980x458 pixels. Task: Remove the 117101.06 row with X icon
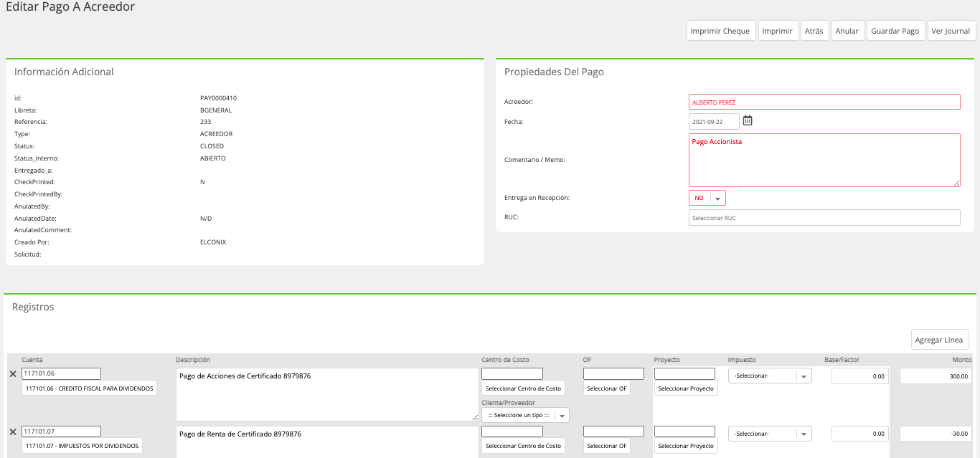[x=12, y=374]
